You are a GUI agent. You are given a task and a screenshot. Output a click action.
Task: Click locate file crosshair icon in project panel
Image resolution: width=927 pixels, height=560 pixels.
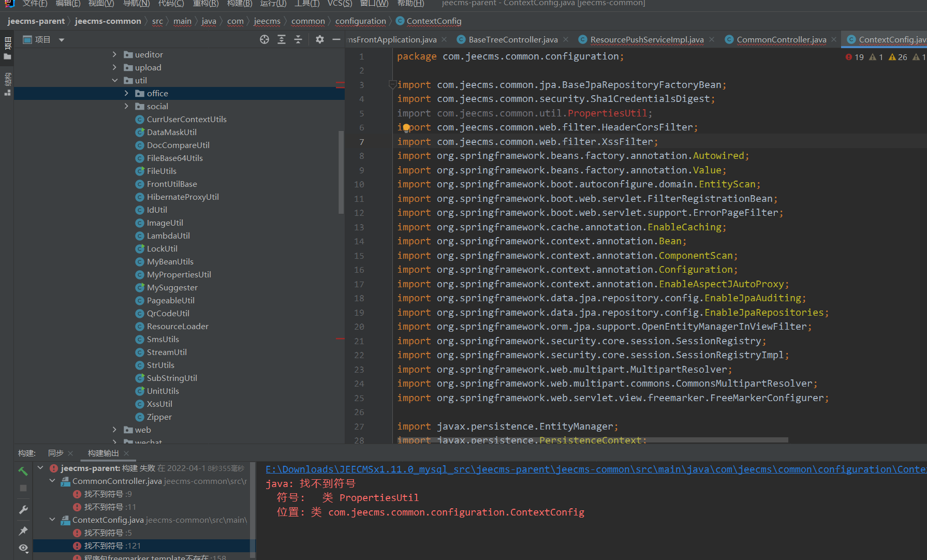[264, 40]
